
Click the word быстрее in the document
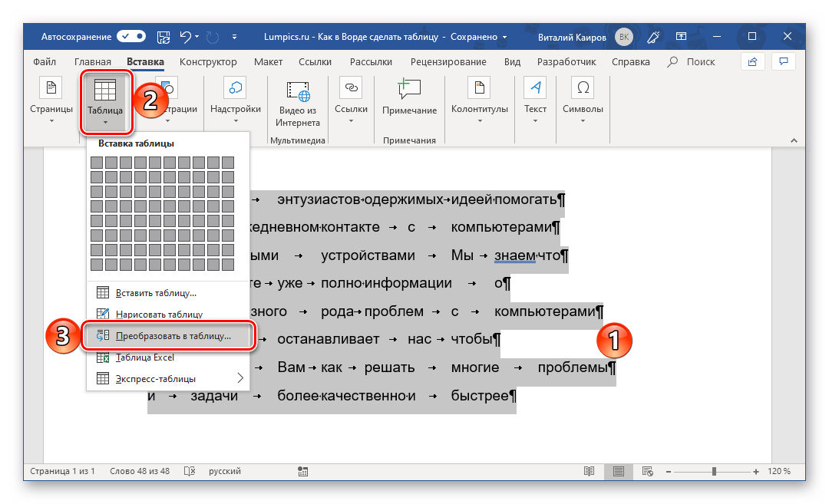pyautogui.click(x=480, y=396)
